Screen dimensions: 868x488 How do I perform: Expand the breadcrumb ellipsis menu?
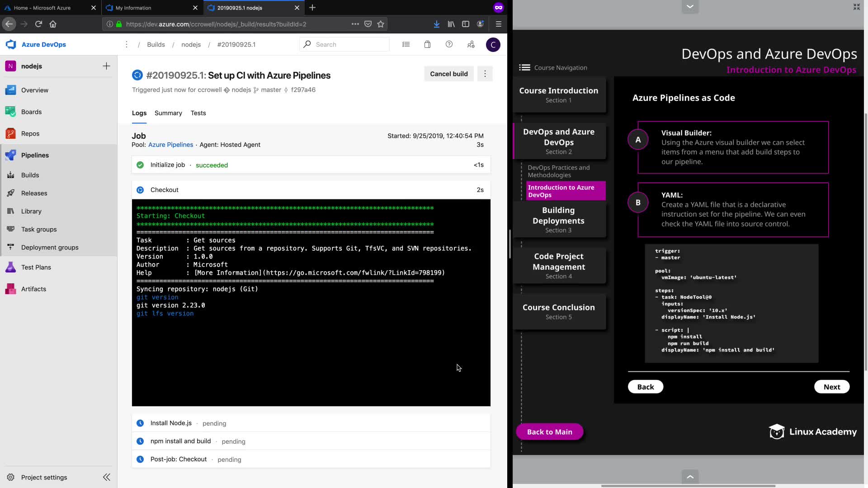click(x=127, y=44)
